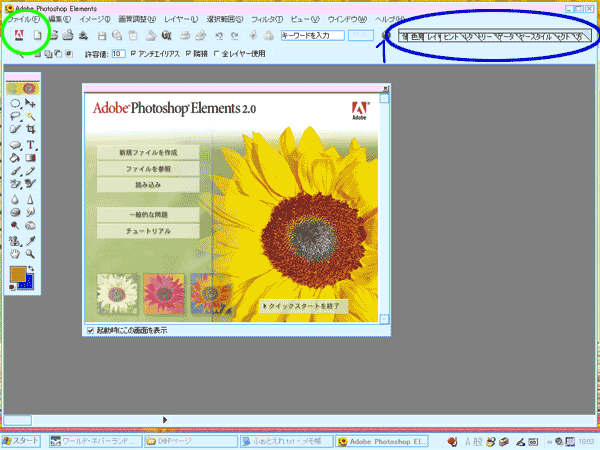Click the Save floppy disk icon
600x450 pixels.
coord(102,36)
